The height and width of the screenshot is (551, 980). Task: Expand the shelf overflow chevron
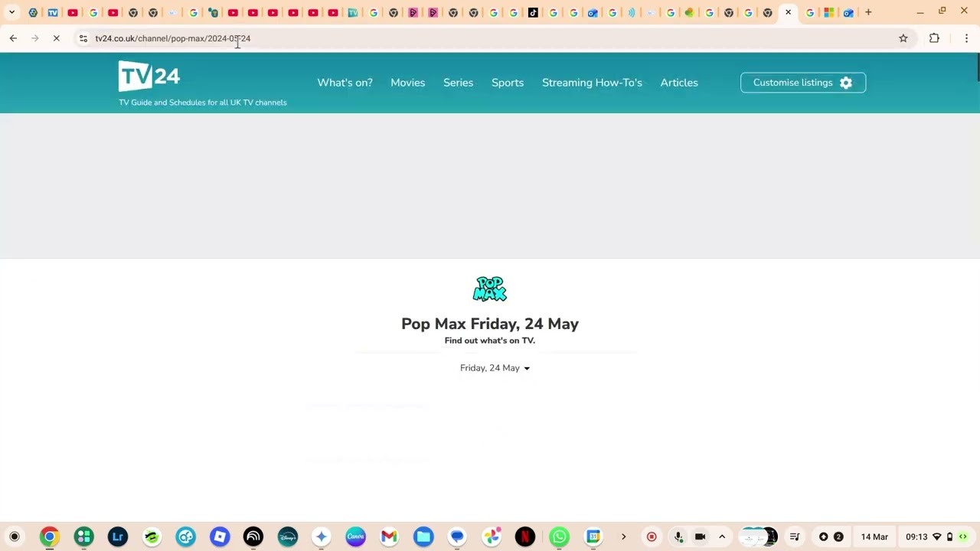tap(623, 536)
